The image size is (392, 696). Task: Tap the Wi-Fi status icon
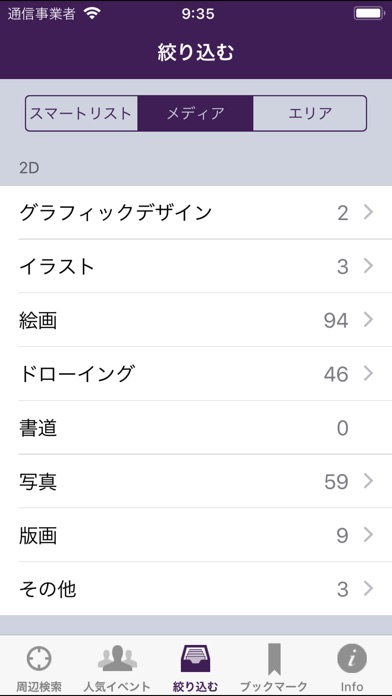click(x=92, y=14)
